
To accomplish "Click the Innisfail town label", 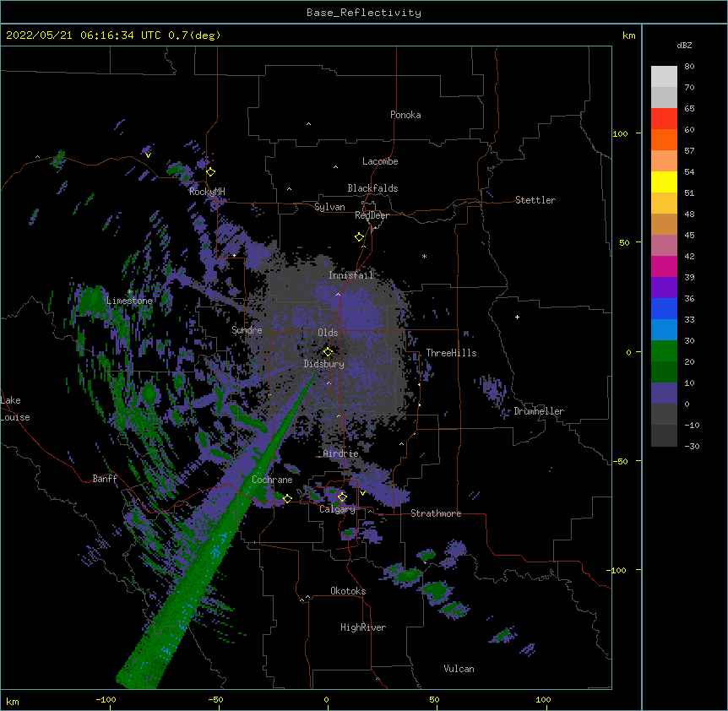I will pyautogui.click(x=351, y=275).
